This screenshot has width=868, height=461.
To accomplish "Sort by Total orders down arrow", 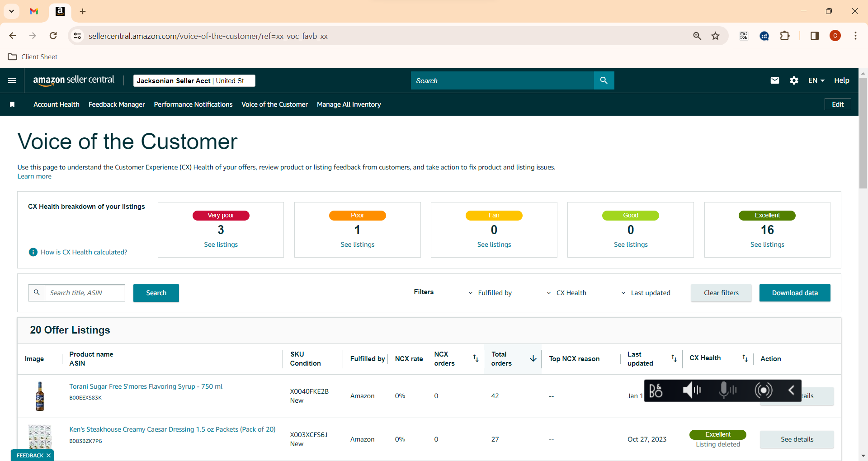I will [x=533, y=358].
